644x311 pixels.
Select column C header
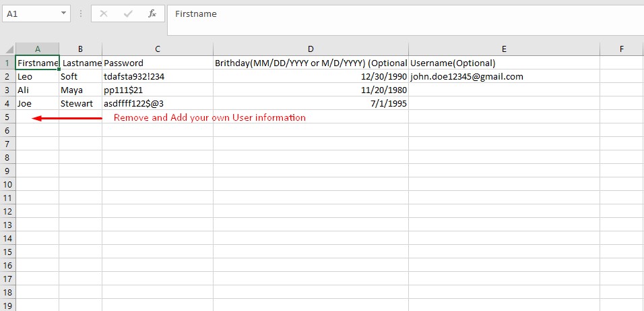pyautogui.click(x=158, y=49)
